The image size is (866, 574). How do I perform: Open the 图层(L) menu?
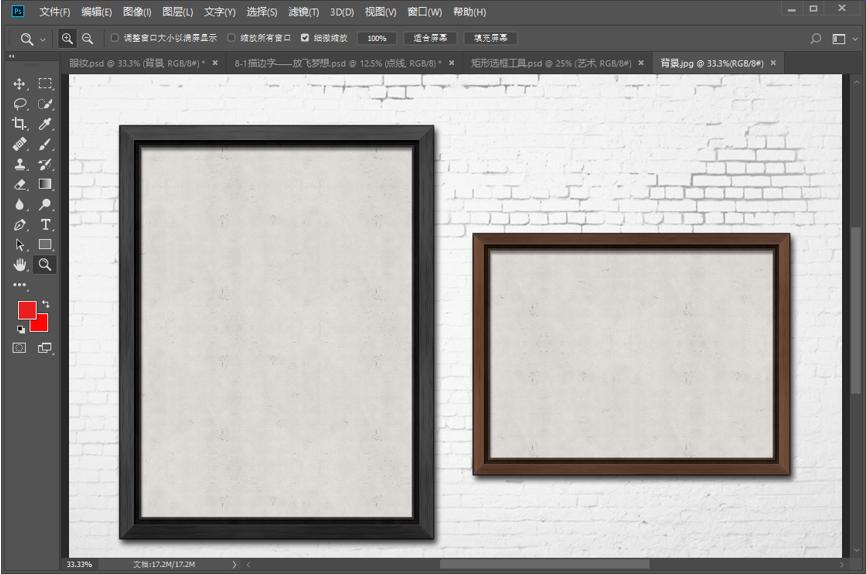point(178,12)
